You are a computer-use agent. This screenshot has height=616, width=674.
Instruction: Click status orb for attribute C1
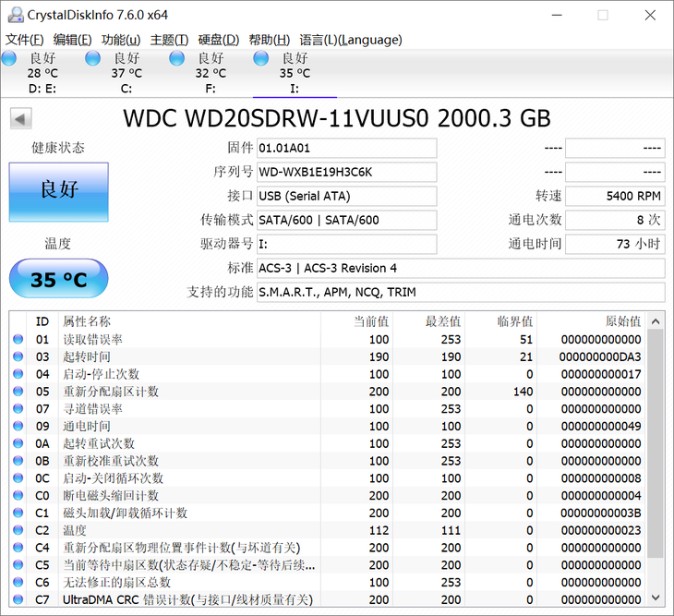click(x=18, y=513)
